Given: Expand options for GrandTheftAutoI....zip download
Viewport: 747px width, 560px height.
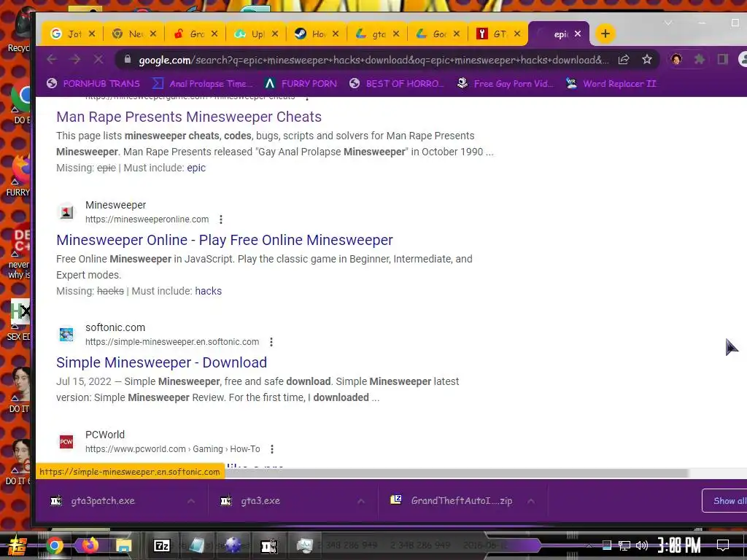Looking at the screenshot, I should click(x=531, y=501).
